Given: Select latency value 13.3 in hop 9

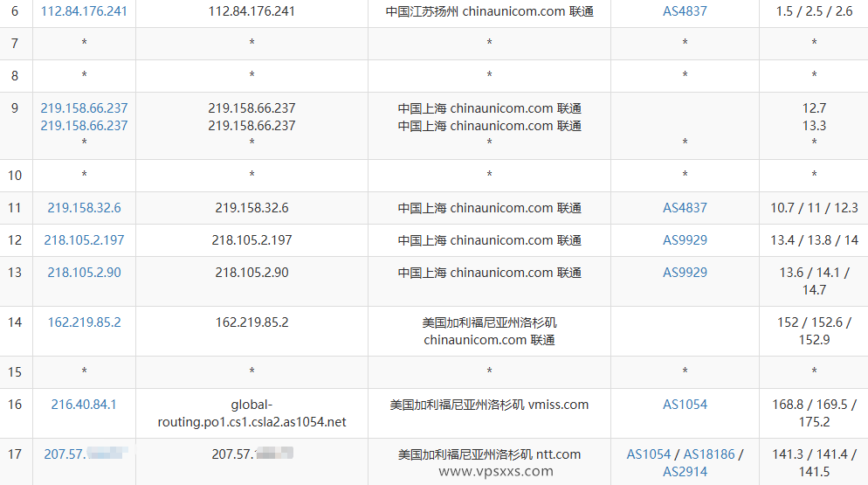Looking at the screenshot, I should (814, 126).
